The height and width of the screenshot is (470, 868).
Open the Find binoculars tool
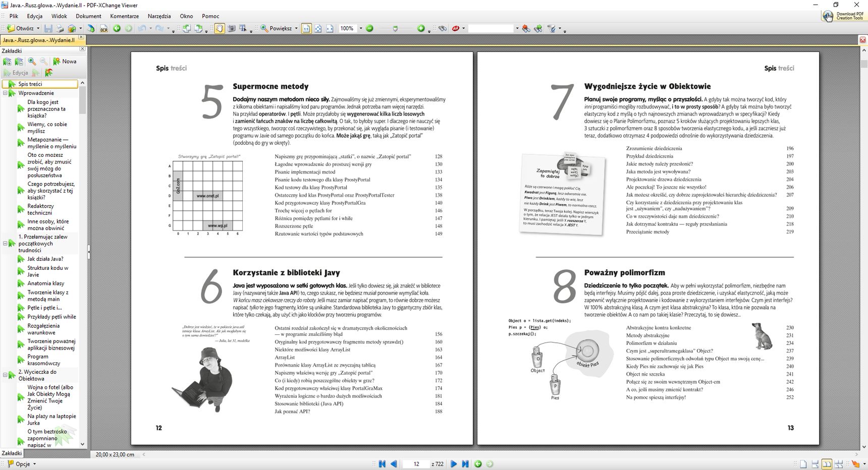(443, 29)
